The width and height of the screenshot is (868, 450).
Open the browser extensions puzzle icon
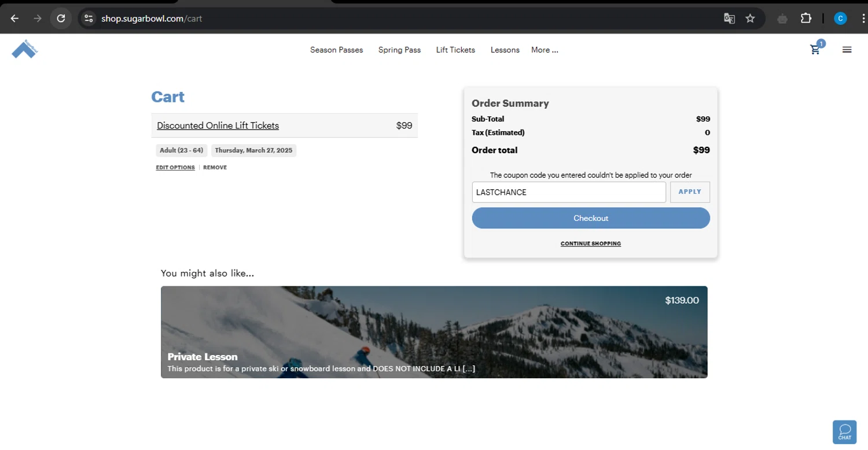806,19
